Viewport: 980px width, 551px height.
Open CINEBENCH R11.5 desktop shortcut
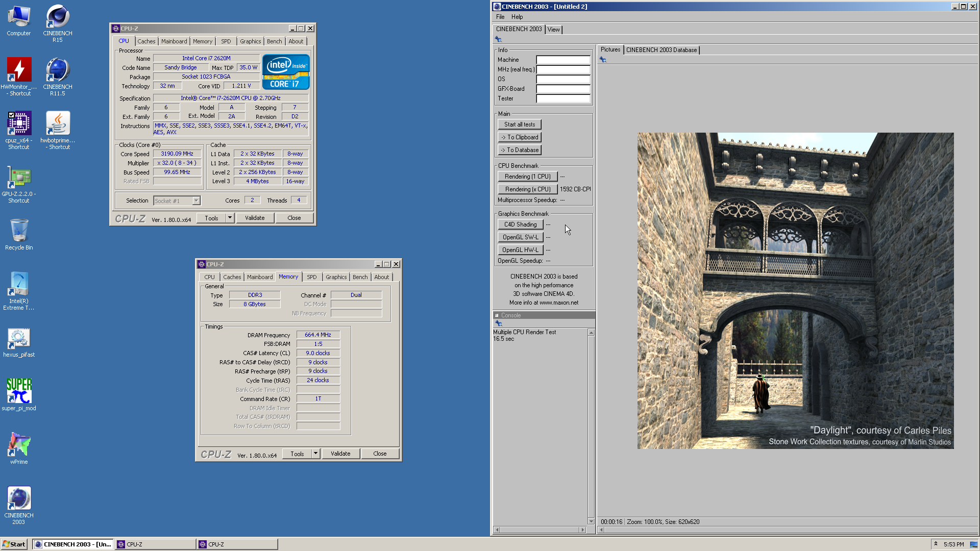tap(57, 77)
